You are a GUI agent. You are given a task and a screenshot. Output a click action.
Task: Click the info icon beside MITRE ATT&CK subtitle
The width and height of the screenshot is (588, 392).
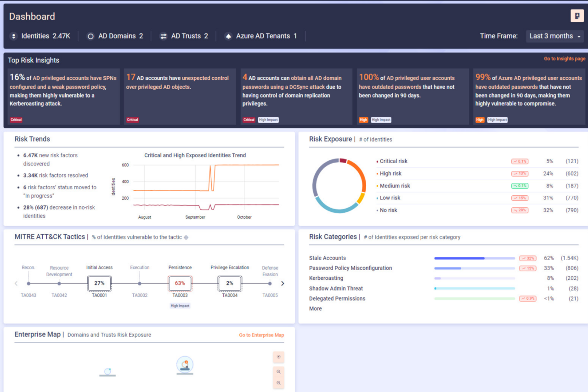(186, 238)
